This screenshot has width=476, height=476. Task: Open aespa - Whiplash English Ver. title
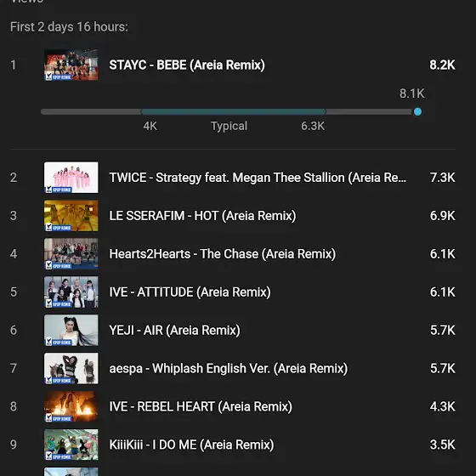click(229, 369)
